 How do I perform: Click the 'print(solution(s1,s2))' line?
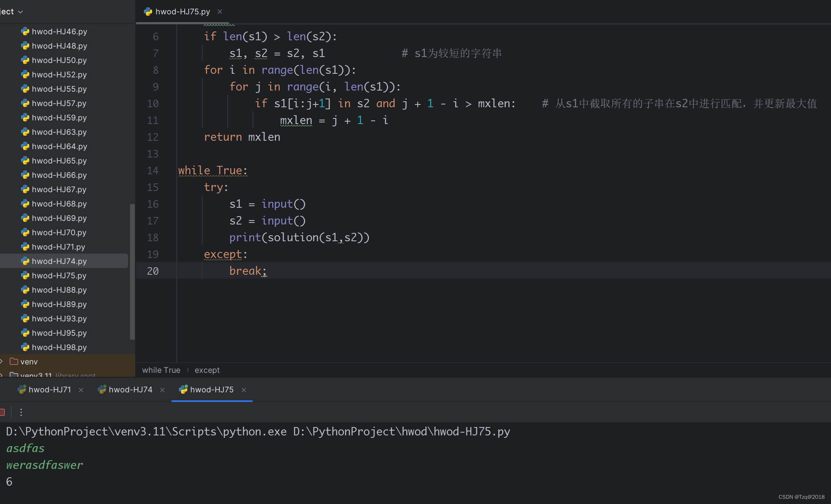pyautogui.click(x=299, y=238)
